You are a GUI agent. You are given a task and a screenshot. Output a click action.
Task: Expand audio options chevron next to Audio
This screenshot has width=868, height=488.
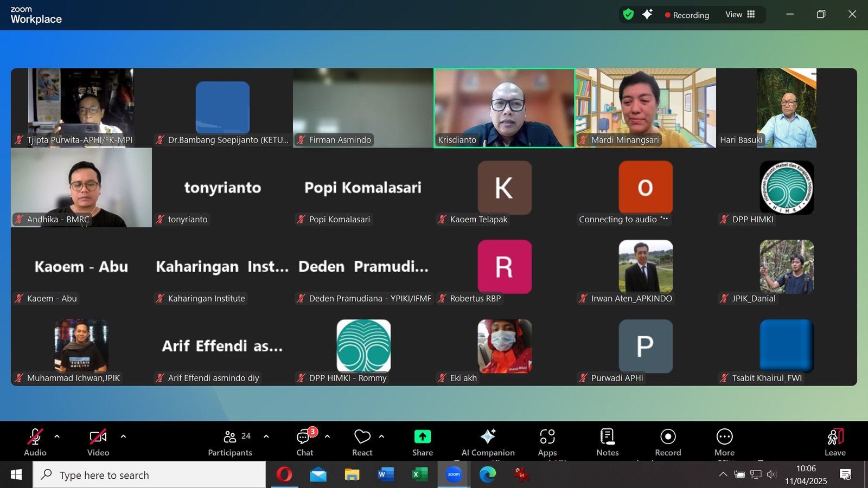point(57,436)
